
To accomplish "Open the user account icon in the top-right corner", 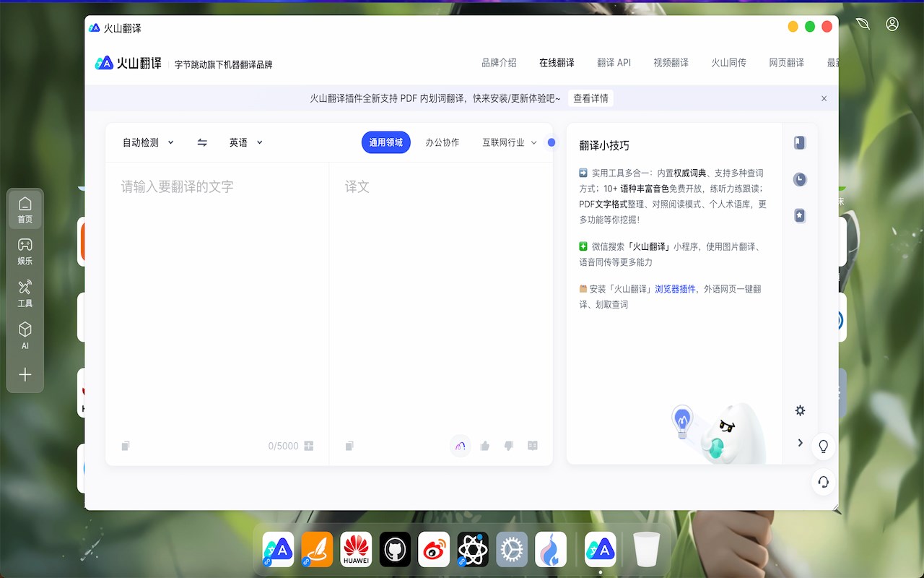I will (892, 24).
